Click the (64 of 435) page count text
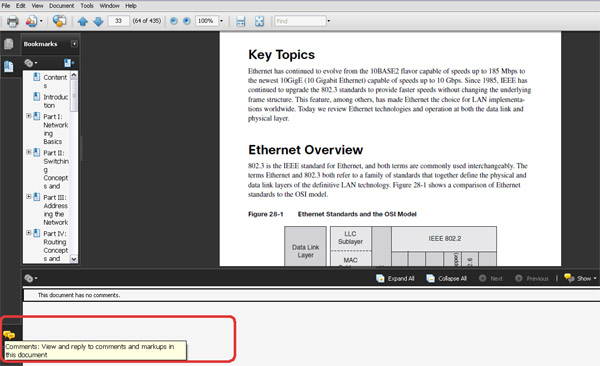 coord(147,21)
